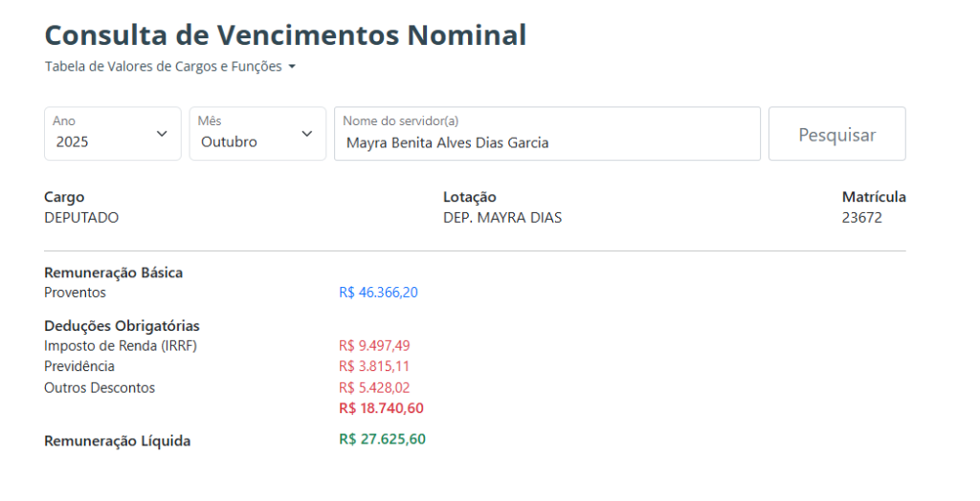Click the DEPUTADO cargo value
The width and height of the screenshot is (980, 501).
[81, 218]
